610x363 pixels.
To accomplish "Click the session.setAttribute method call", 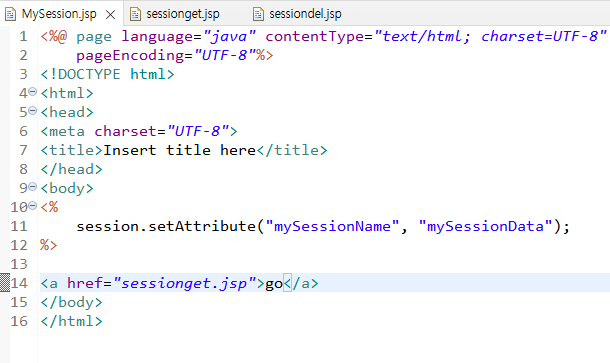I will point(166,226).
